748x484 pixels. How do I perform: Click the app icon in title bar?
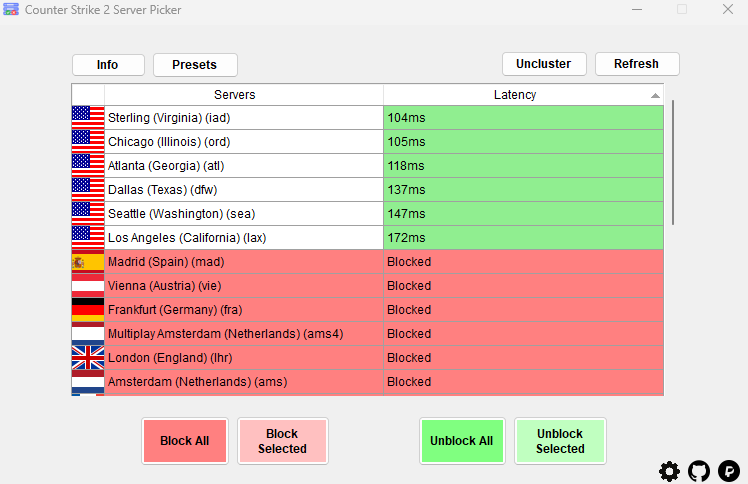(x=11, y=10)
